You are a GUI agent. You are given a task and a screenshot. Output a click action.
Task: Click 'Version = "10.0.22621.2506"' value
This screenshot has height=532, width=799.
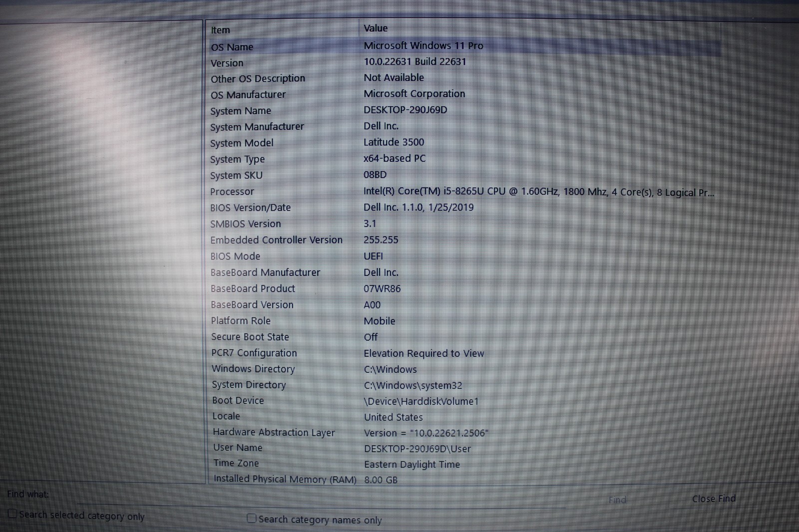426,433
